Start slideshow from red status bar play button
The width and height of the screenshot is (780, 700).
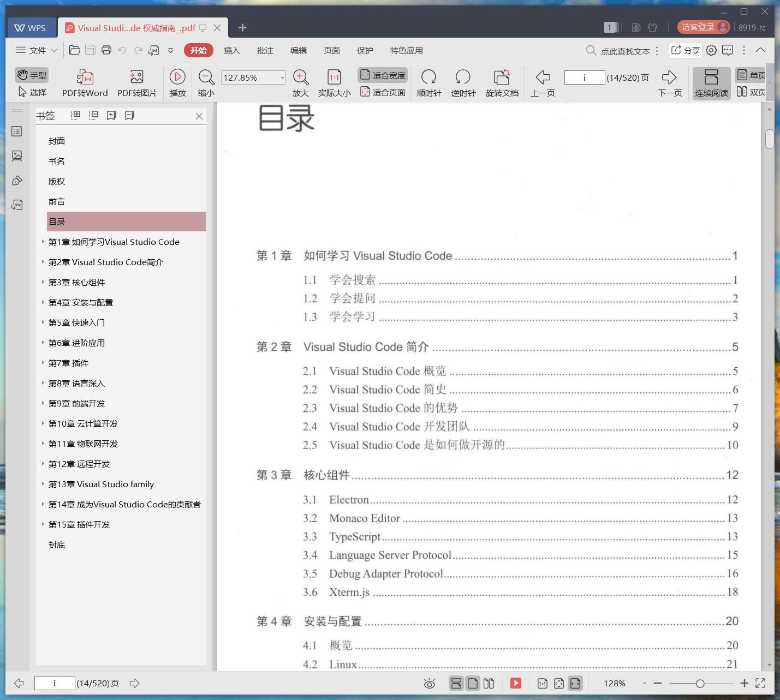tap(516, 683)
